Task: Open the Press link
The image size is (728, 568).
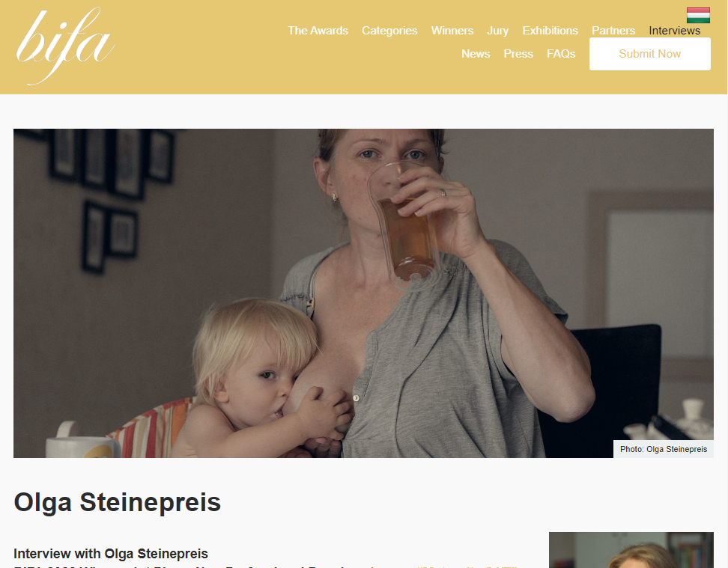Action: (x=518, y=54)
